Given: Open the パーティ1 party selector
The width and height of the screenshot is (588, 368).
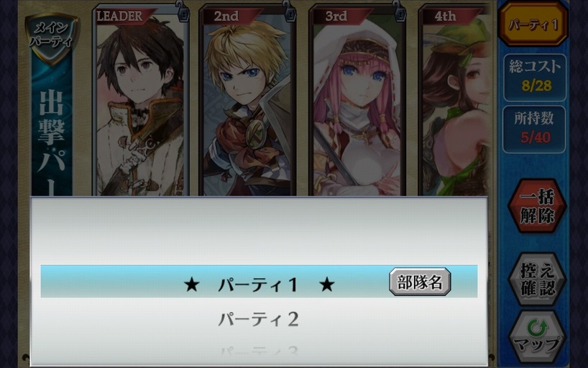Looking at the screenshot, I should click(533, 24).
